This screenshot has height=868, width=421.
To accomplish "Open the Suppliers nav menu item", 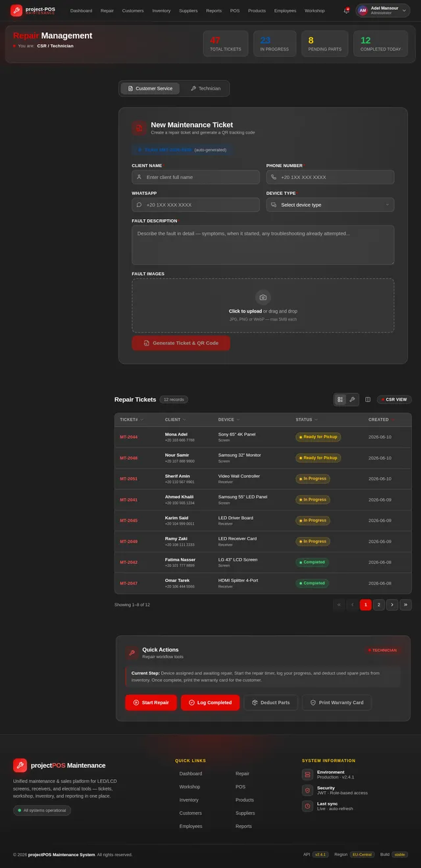I will tap(188, 11).
